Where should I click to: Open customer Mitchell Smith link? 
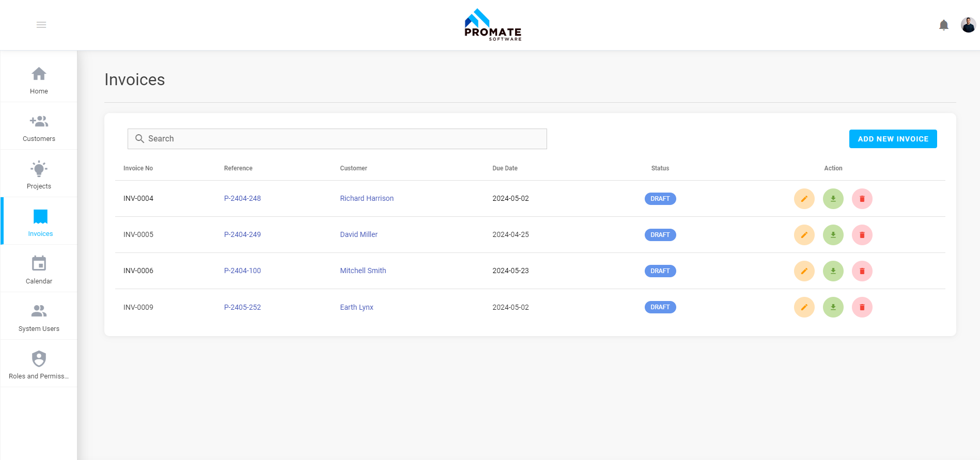[363, 271]
